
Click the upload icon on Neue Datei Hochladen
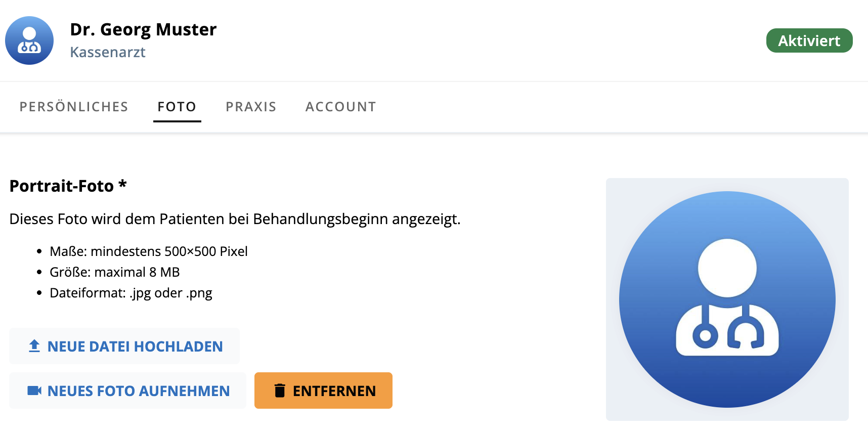coord(34,346)
